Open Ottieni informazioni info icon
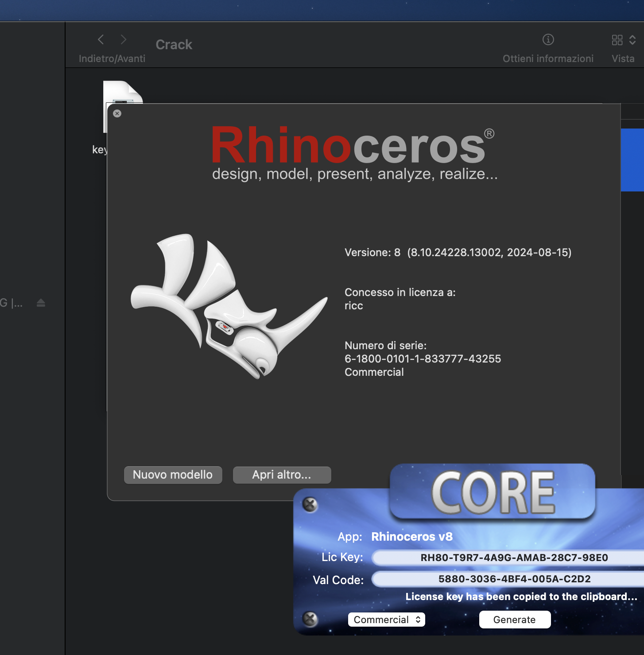This screenshot has height=655, width=644. [548, 39]
